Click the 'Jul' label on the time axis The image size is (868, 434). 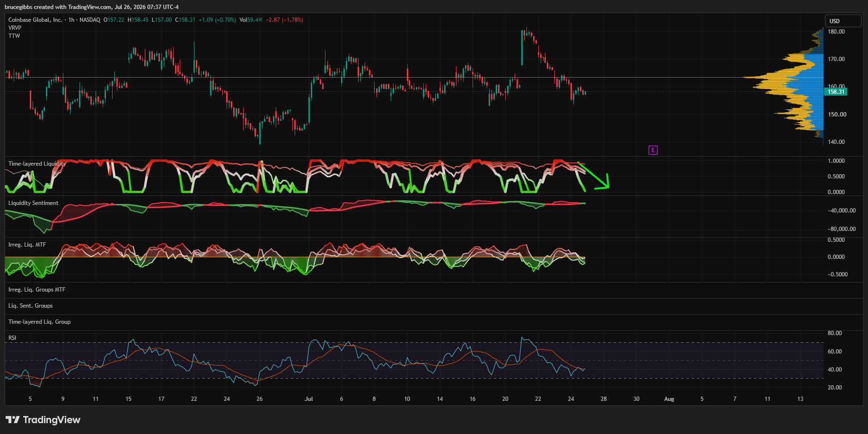tap(309, 399)
